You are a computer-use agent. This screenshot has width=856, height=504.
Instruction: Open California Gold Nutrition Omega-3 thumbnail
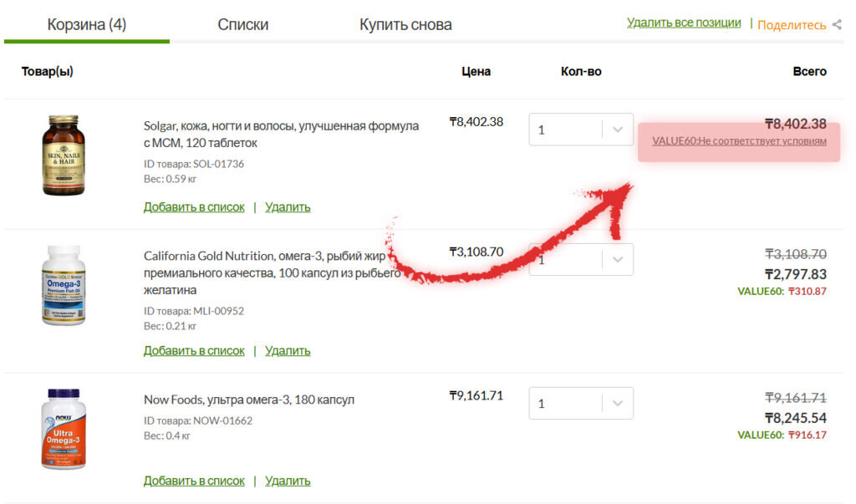[x=64, y=286]
